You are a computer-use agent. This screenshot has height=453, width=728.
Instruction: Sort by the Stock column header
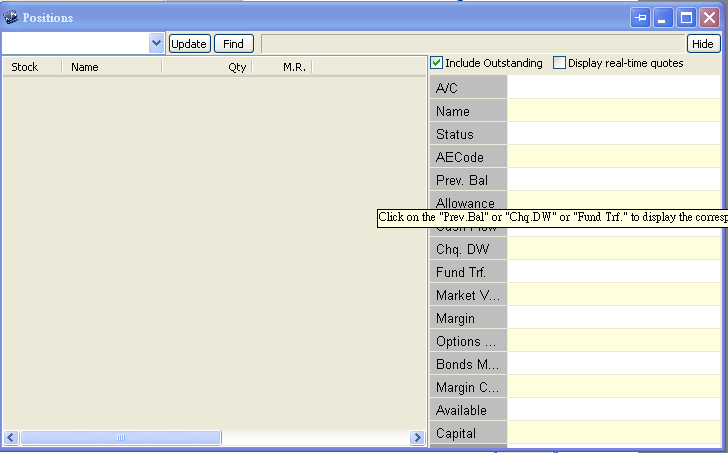pos(25,67)
